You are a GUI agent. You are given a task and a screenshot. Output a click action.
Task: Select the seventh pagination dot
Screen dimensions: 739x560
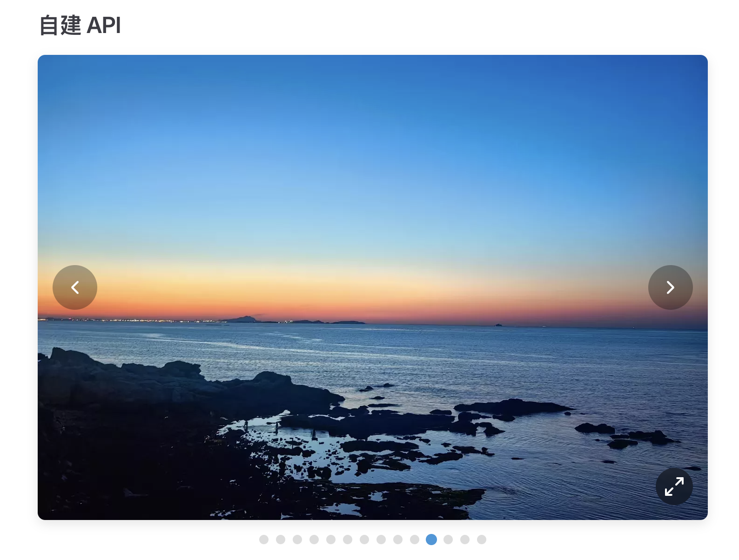(364, 540)
